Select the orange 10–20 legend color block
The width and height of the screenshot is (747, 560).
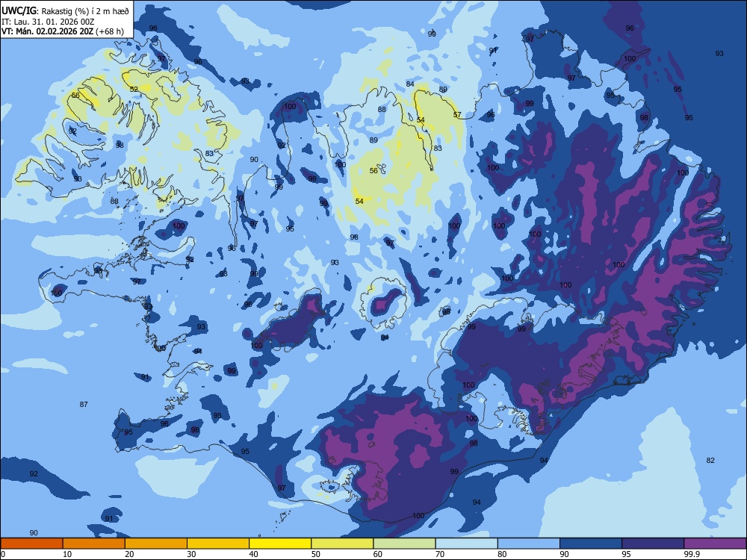click(x=94, y=544)
